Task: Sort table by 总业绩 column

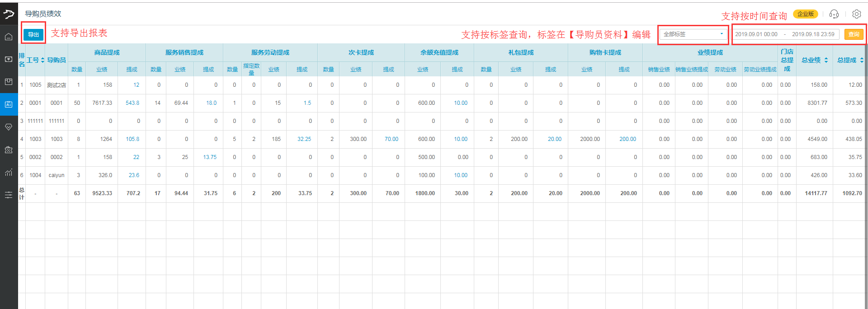Action: (x=815, y=60)
